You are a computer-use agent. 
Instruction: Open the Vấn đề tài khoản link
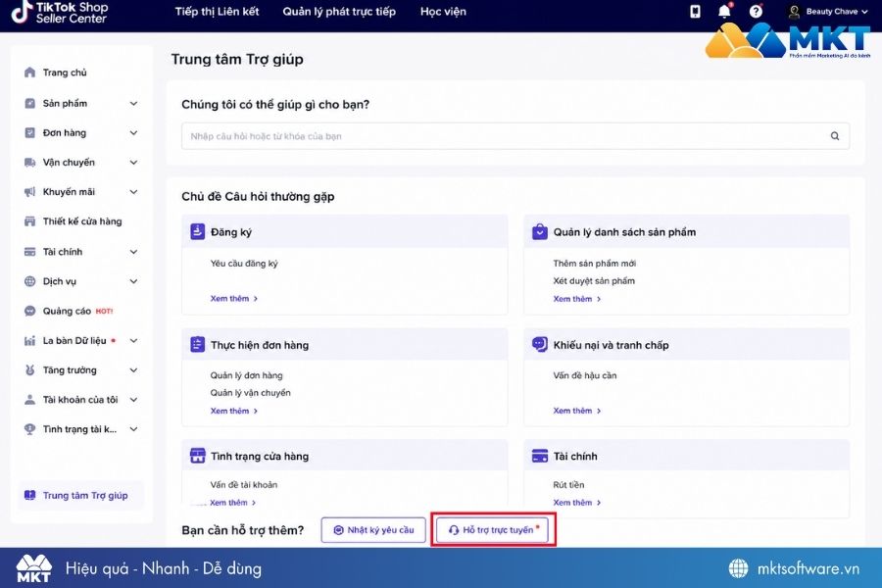tap(244, 485)
